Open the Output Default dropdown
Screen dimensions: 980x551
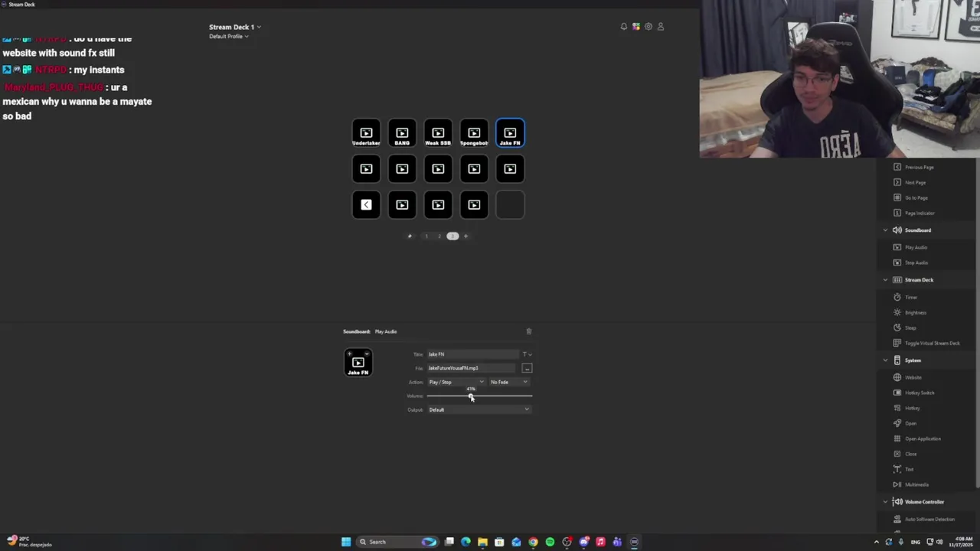479,409
